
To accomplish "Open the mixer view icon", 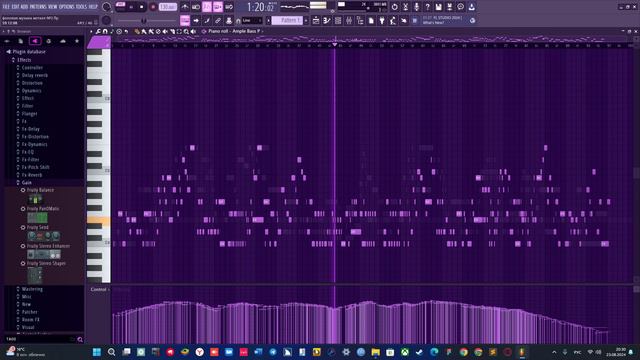I will [349, 20].
